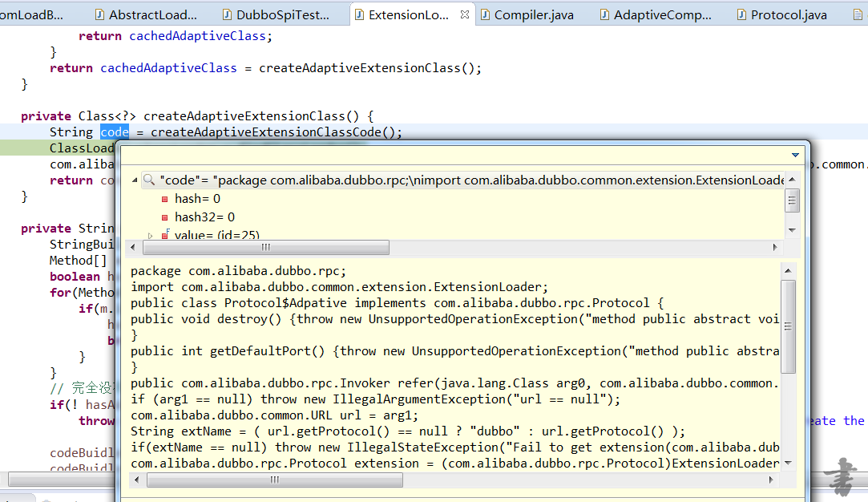
Task: Click the detail pane vertical scrollbar thumb
Action: tap(789, 326)
